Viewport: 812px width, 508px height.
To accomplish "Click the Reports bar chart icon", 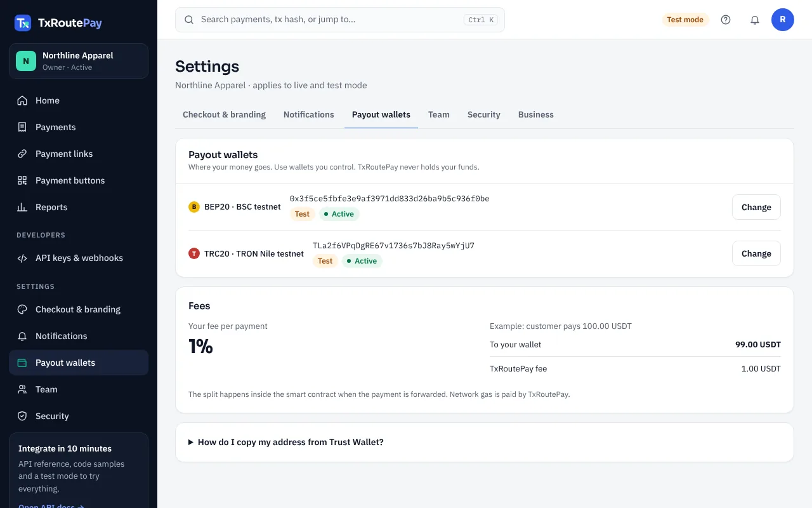I will [x=22, y=207].
